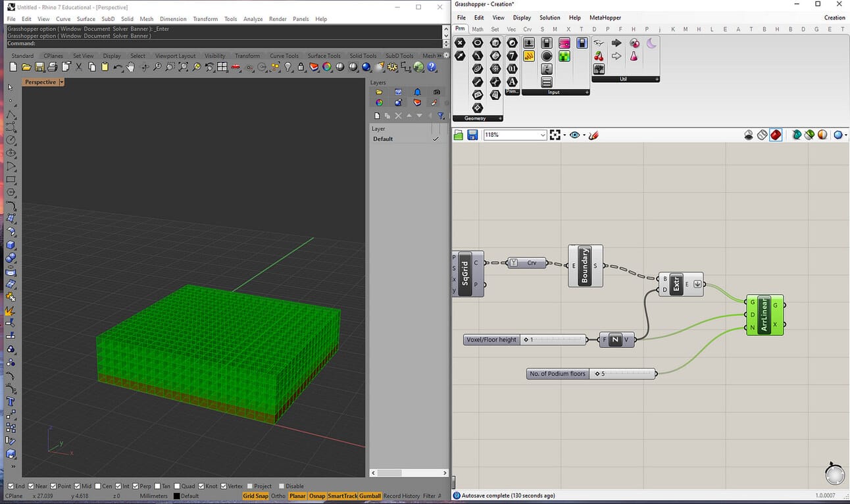Open the Perspective viewport dropdown arrow
Viewport: 850px width, 504px height.
pyautogui.click(x=61, y=82)
